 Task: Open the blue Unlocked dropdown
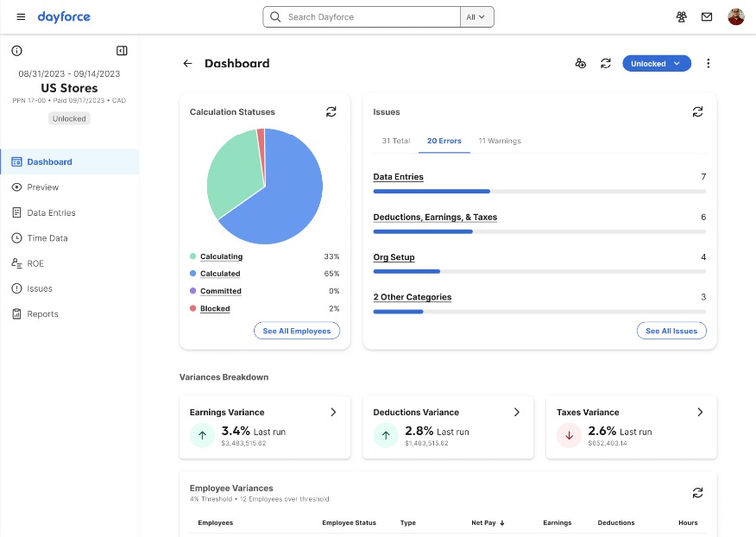coord(657,63)
